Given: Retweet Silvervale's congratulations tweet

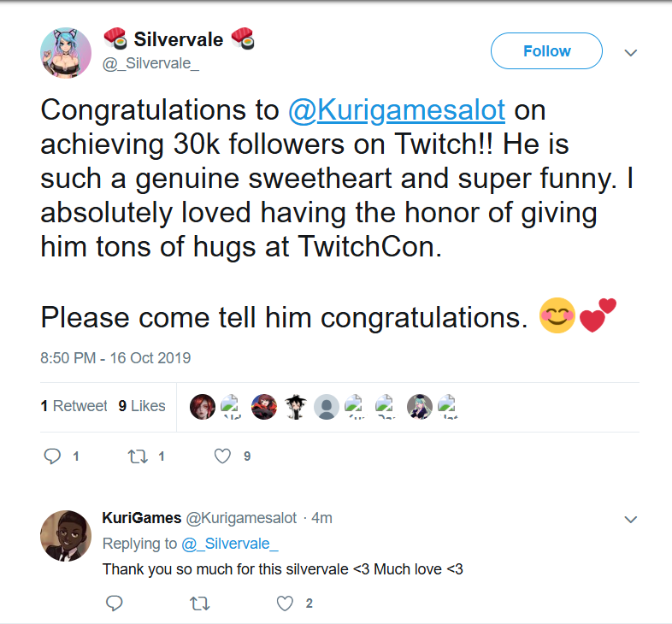Looking at the screenshot, I should pyautogui.click(x=138, y=456).
